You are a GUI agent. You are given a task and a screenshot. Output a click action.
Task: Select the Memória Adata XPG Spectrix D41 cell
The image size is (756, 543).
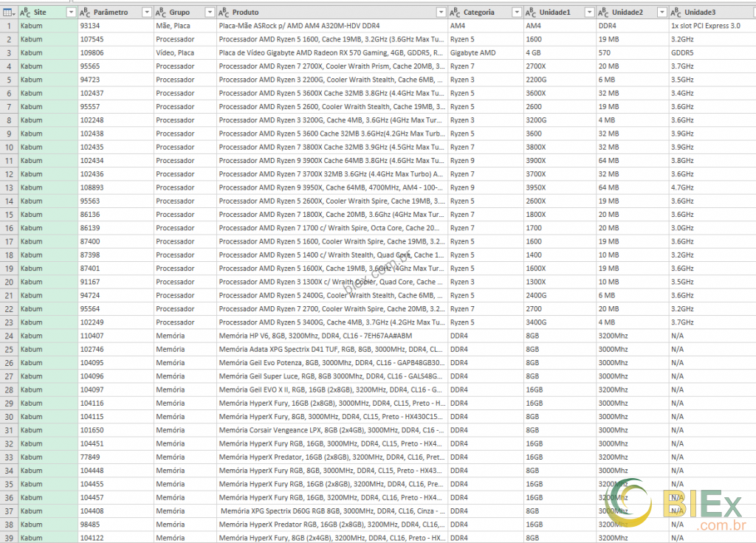332,349
